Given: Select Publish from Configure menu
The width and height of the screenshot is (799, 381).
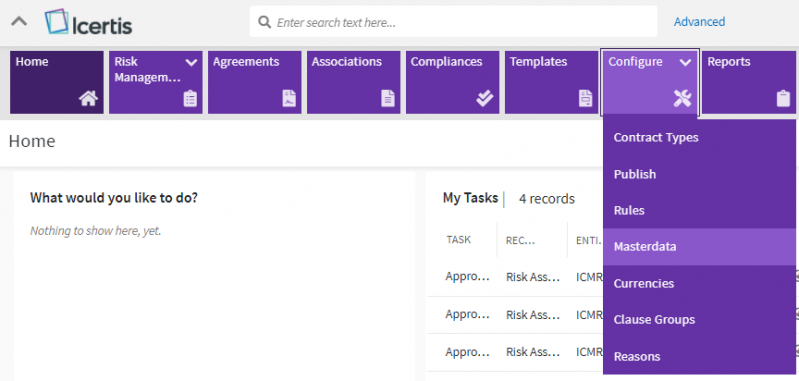Looking at the screenshot, I should 699,174.
